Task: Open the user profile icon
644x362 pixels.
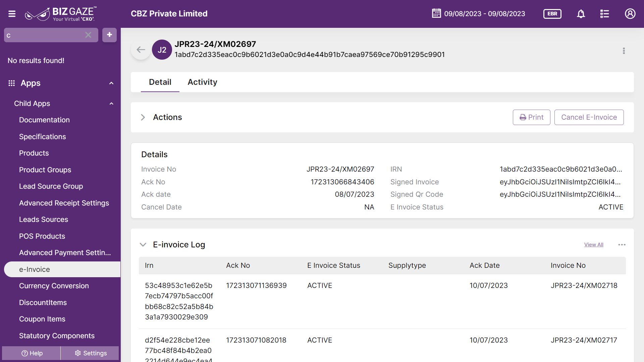Action: click(x=630, y=14)
